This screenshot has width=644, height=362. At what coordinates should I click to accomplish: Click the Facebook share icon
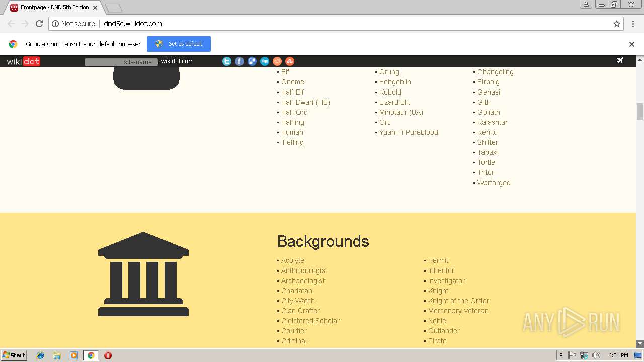(239, 61)
